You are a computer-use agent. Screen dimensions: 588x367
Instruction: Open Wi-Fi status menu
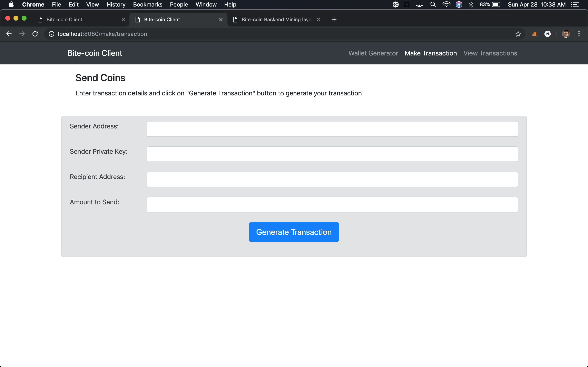(446, 5)
